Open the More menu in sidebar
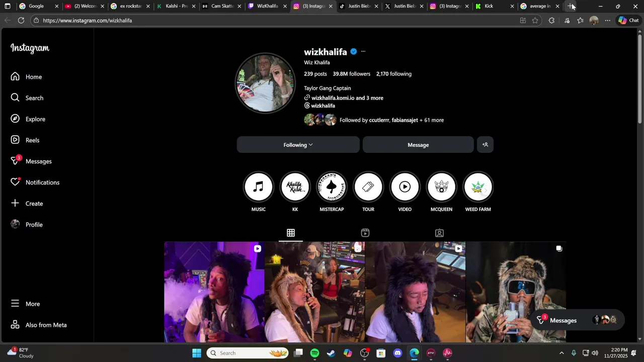 click(26, 304)
